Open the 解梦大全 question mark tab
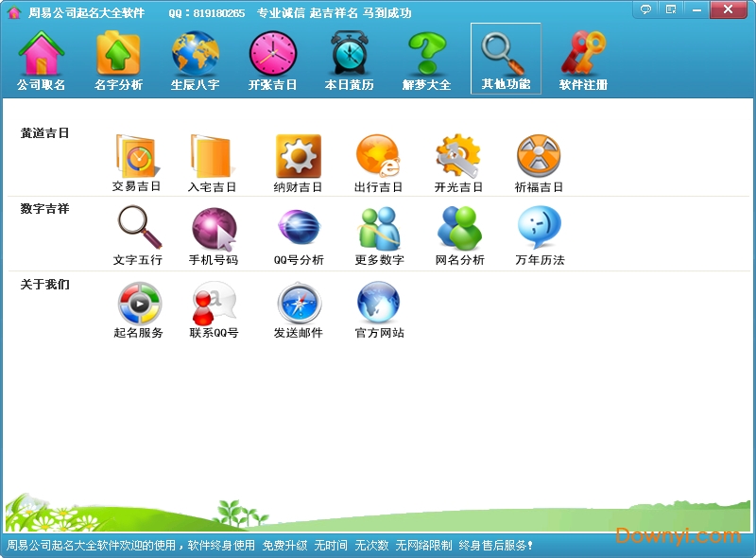Screen dimensions: 756x558 pyautogui.click(x=427, y=59)
